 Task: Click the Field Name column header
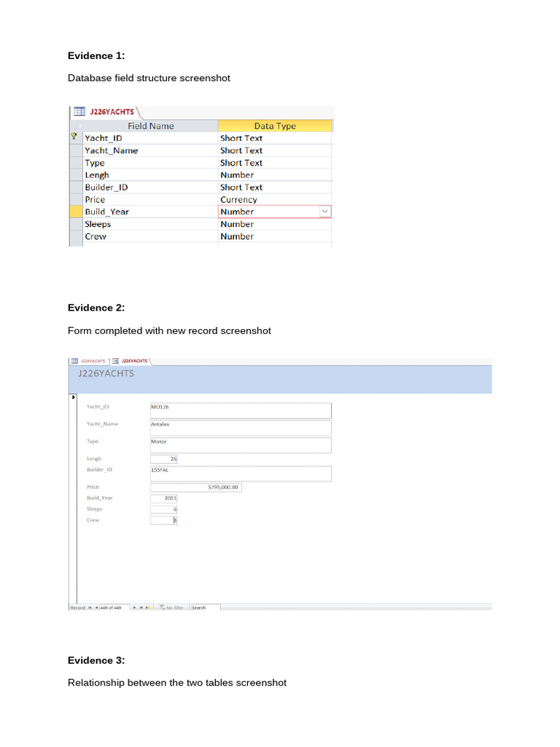coord(150,125)
